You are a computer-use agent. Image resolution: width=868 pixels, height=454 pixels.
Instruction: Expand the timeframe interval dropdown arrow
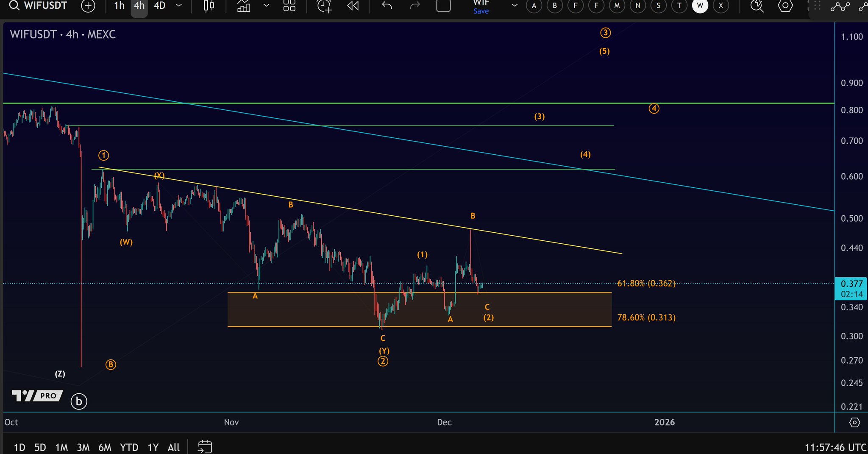(179, 6)
